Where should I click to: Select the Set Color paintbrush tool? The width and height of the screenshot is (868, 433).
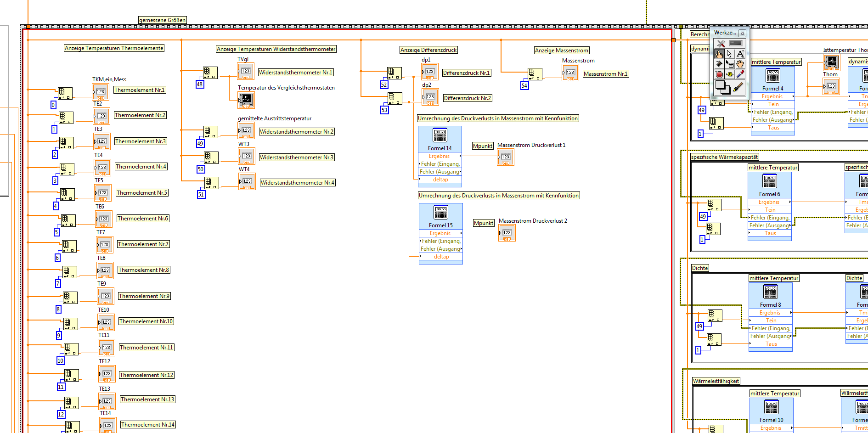(x=738, y=87)
